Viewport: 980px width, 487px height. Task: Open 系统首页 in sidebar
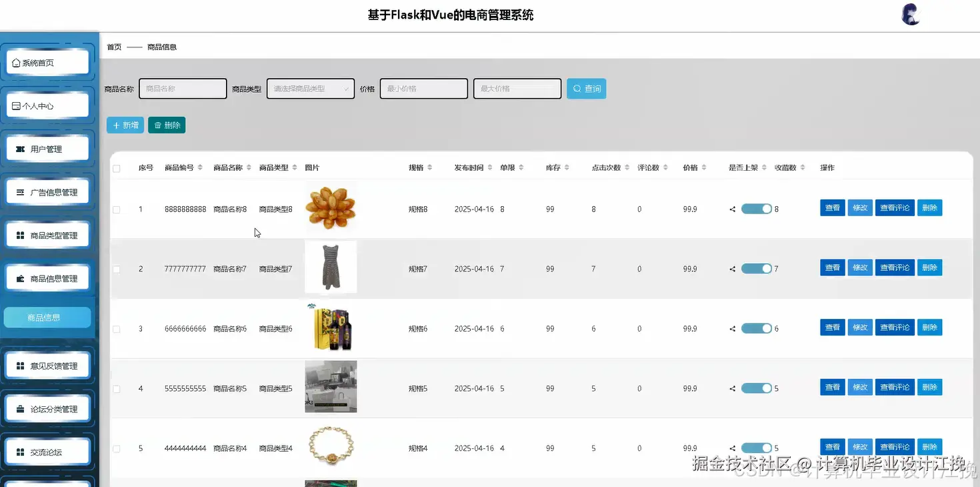click(x=47, y=63)
